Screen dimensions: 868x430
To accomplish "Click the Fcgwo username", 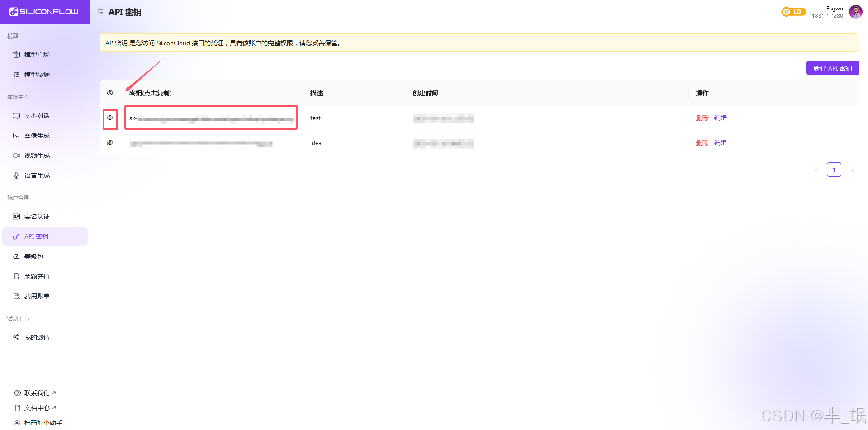I will [835, 9].
